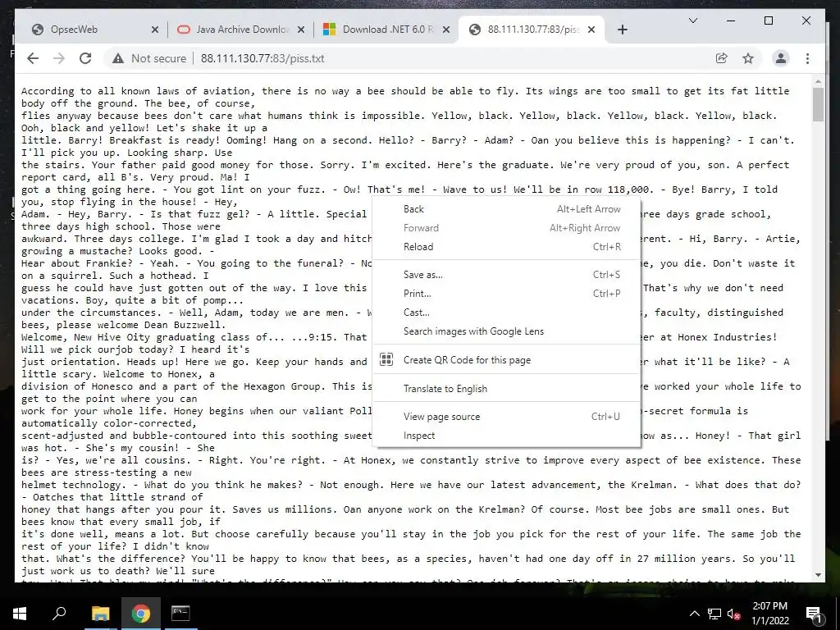The height and width of the screenshot is (630, 840).
Task: Show hidden system tray icons
Action: pyautogui.click(x=694, y=614)
